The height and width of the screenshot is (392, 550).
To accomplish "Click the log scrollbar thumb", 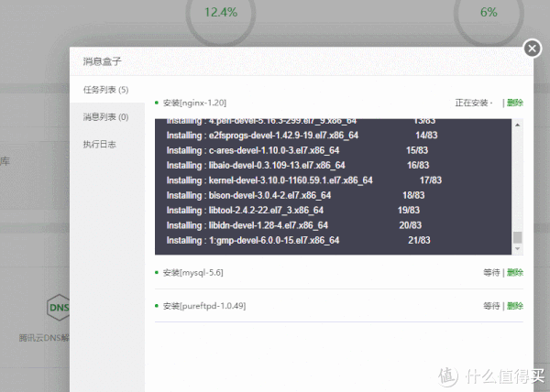I will click(x=517, y=237).
